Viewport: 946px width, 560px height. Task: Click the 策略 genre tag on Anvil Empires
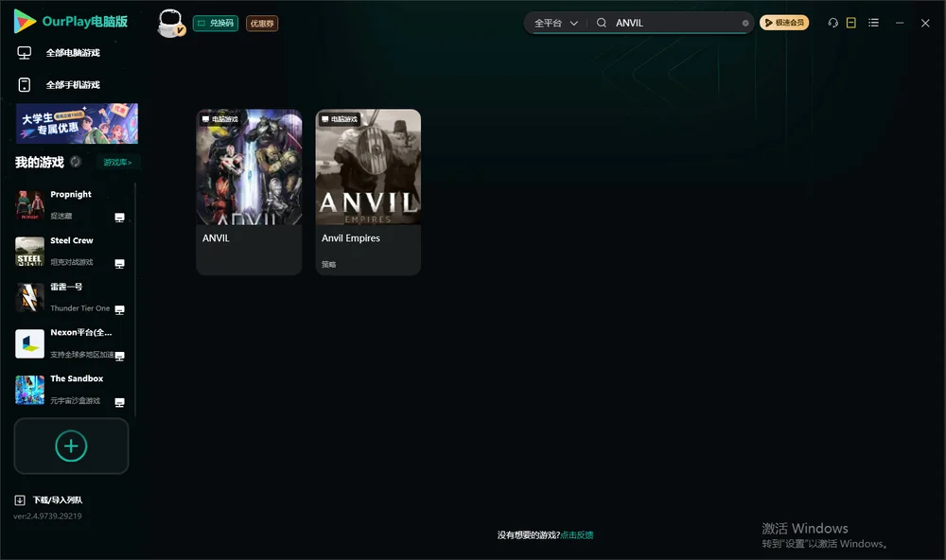[x=329, y=264]
